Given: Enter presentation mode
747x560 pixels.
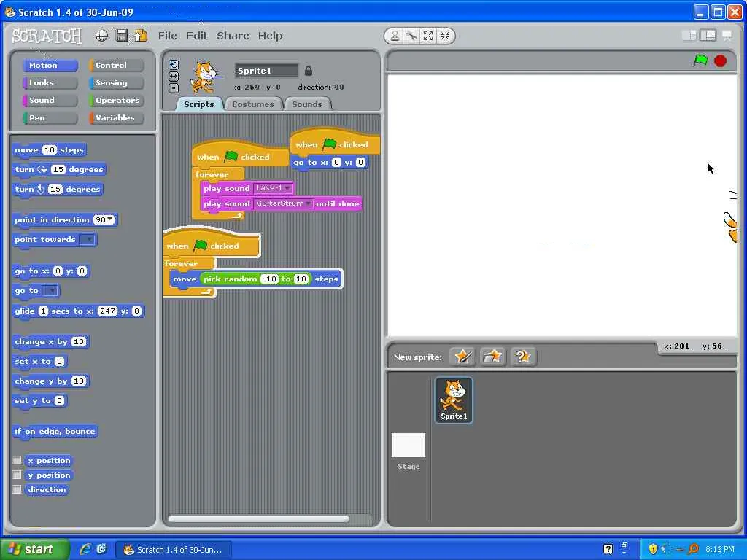Looking at the screenshot, I should coord(727,35).
